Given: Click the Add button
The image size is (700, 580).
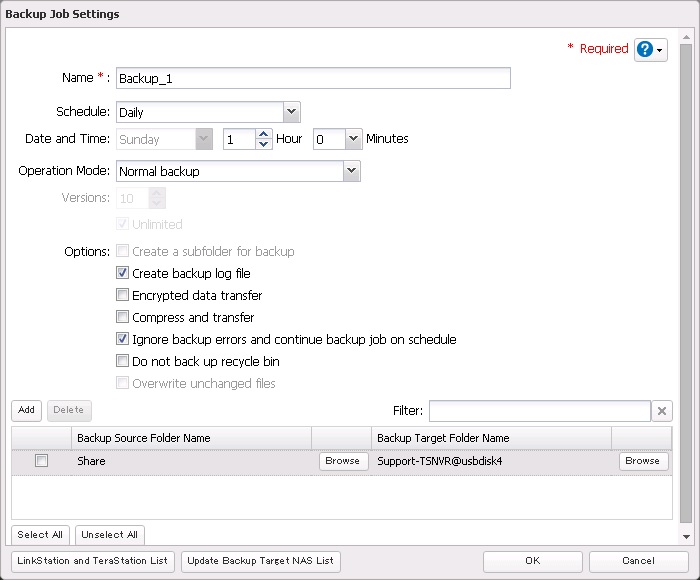Looking at the screenshot, I should [27, 410].
